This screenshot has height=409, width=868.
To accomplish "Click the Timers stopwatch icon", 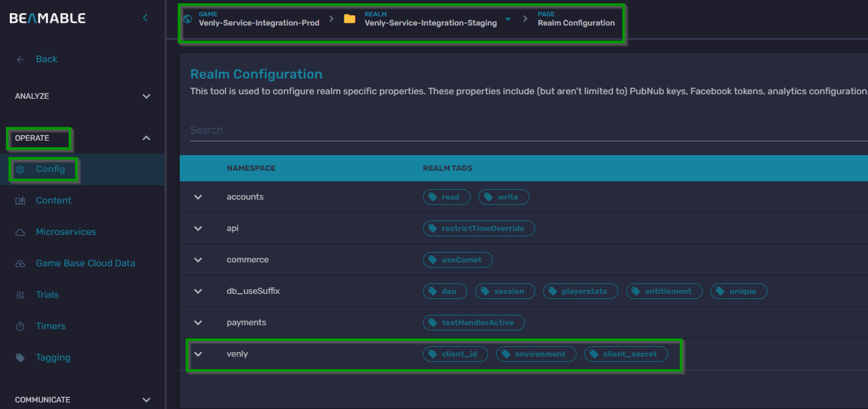I will click(x=20, y=327).
